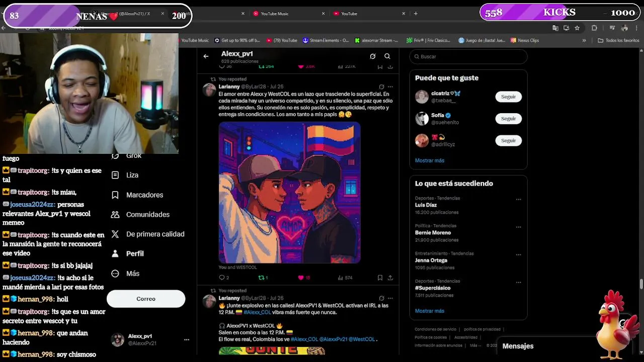Open more options on the love post
Viewport: 644px width, 362px height.
click(x=390, y=86)
